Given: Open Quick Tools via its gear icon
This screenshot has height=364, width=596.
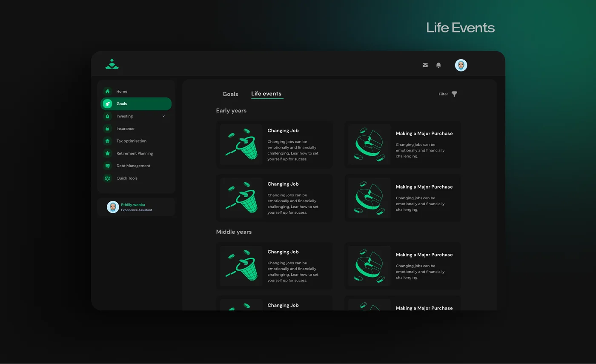Looking at the screenshot, I should [107, 178].
